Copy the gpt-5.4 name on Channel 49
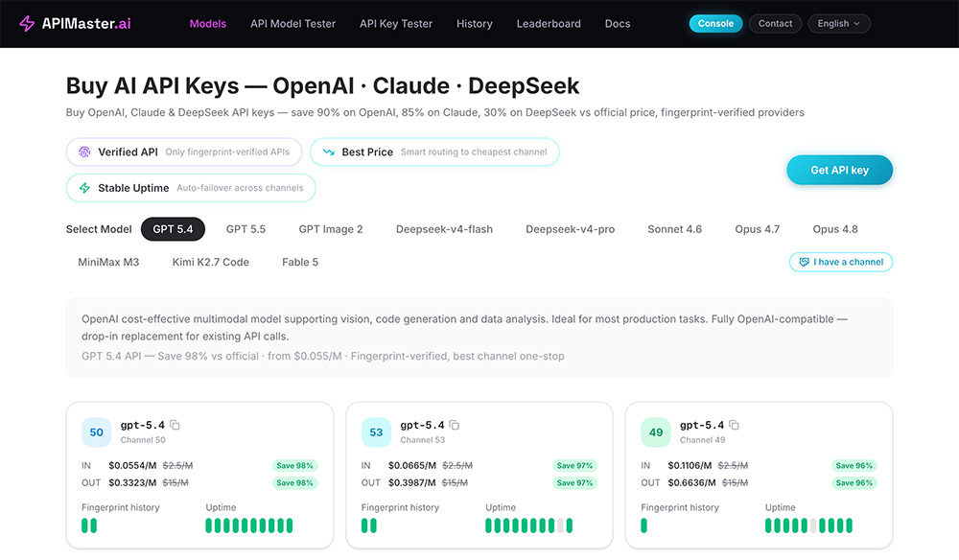This screenshot has width=959, height=560. [x=734, y=425]
